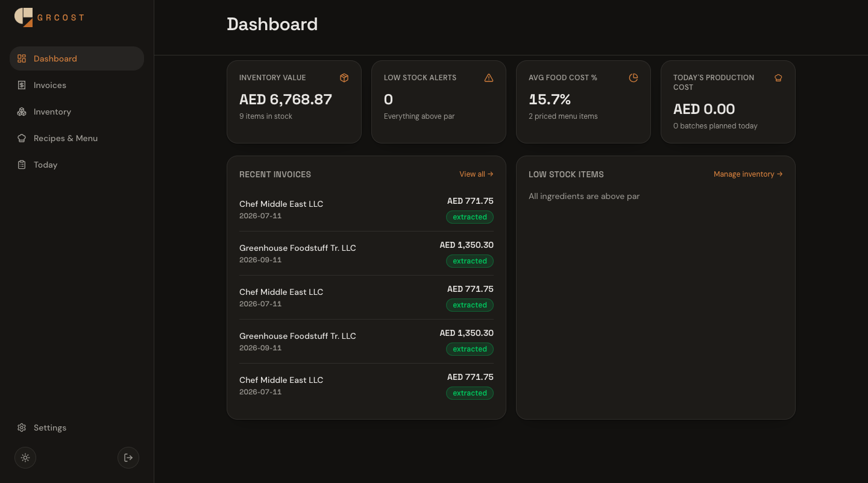Click the Dashboard grid icon in sidebar

[x=22, y=58]
